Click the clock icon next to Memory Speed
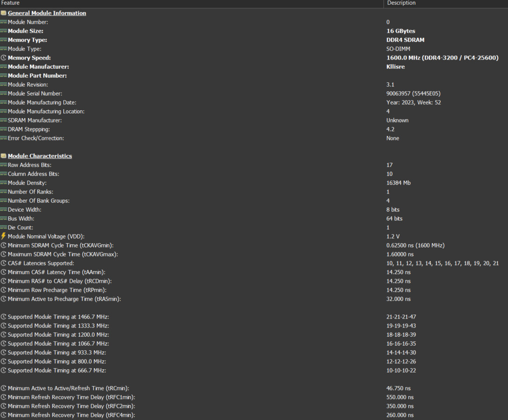 pos(3,58)
